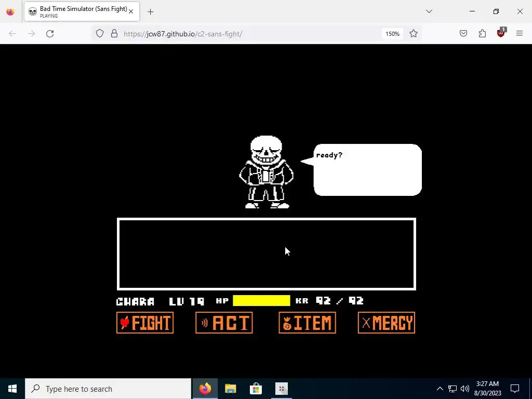The image size is (532, 399).
Task: Click the taskbar search box
Action: pos(108,389)
